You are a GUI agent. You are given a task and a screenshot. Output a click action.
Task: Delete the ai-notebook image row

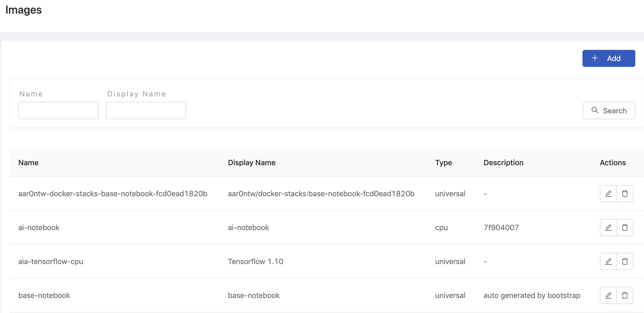(625, 227)
